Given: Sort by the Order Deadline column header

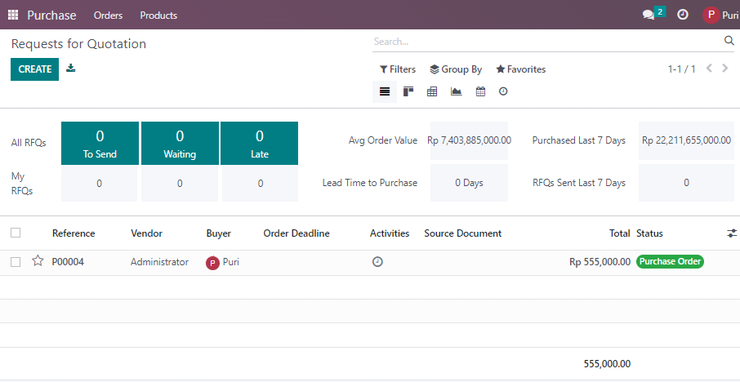Looking at the screenshot, I should coord(296,233).
